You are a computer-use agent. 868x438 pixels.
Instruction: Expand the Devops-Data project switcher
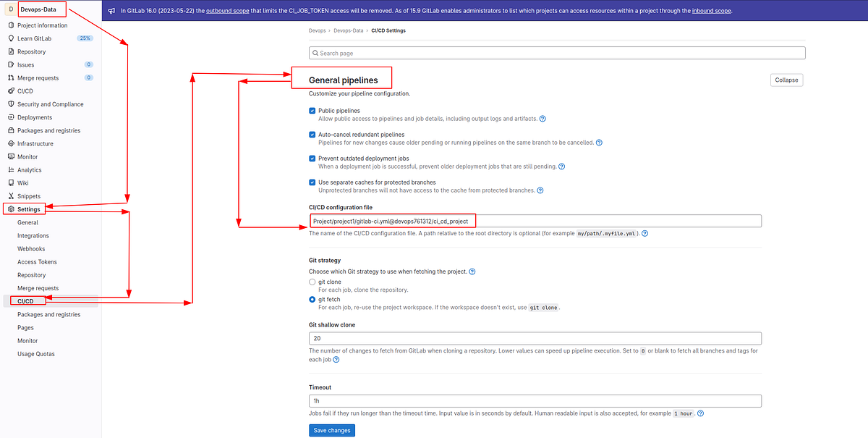point(40,9)
